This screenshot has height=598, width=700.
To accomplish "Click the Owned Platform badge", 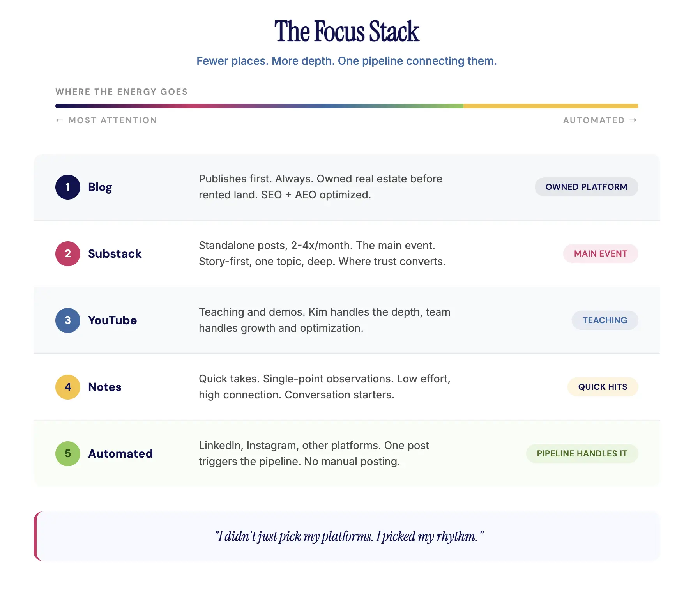I will [586, 187].
